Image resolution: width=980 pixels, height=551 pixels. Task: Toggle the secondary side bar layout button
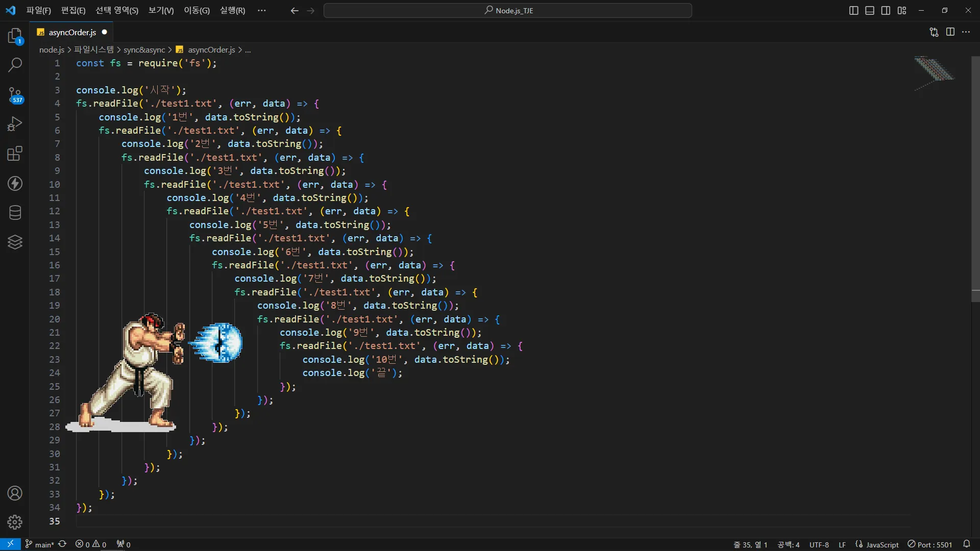point(886,11)
